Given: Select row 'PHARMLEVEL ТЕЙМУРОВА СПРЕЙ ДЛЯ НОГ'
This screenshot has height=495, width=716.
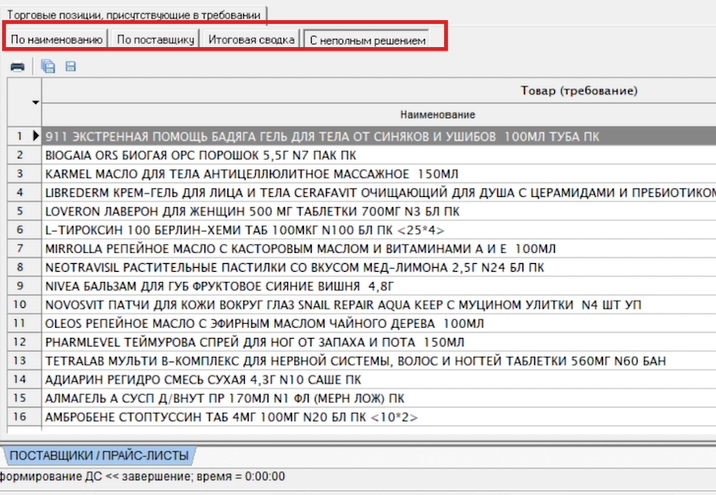Looking at the screenshot, I should pos(379,342).
